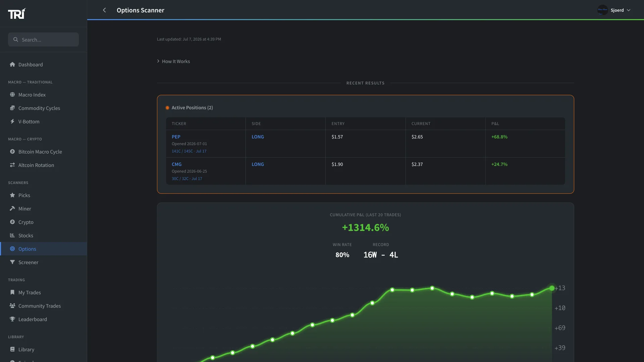Click the 16W - 4L record
The height and width of the screenshot is (362, 644).
click(381, 255)
